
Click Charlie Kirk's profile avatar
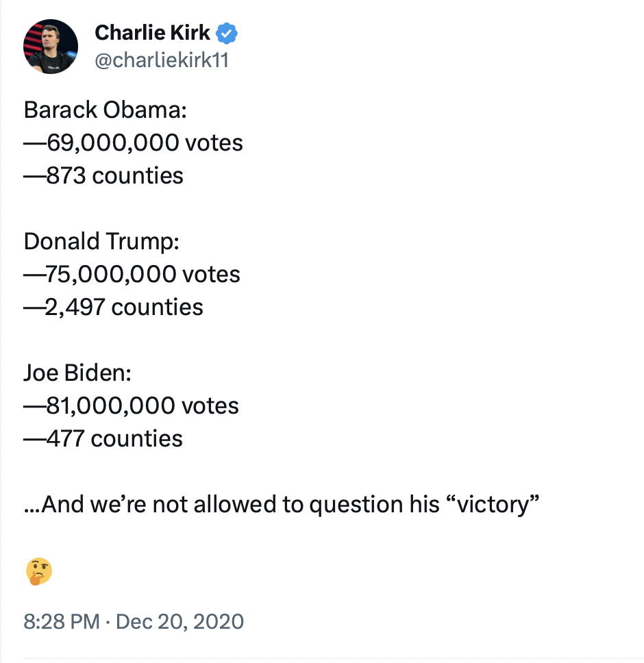point(51,47)
